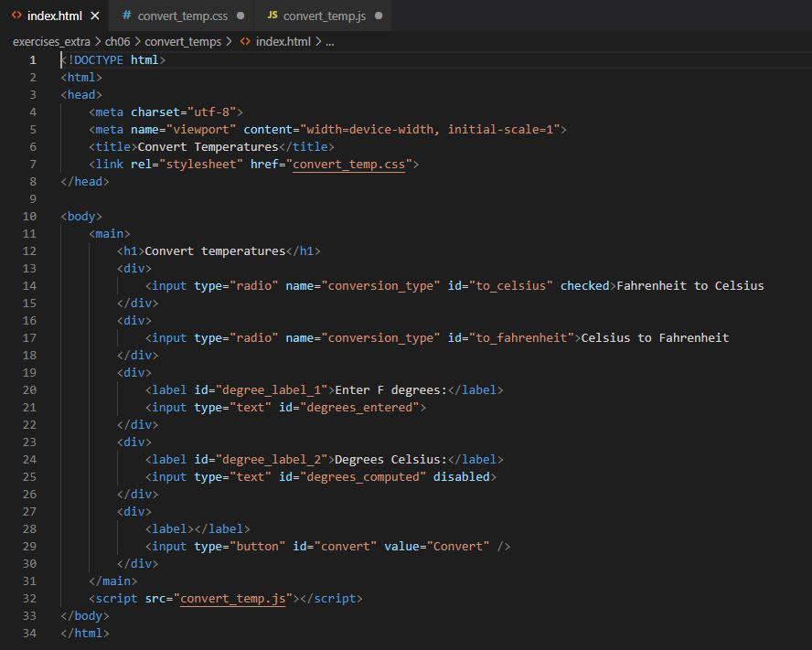Viewport: 812px width, 650px height.
Task: Click the close icon on the index.html tab
Action: (x=97, y=16)
